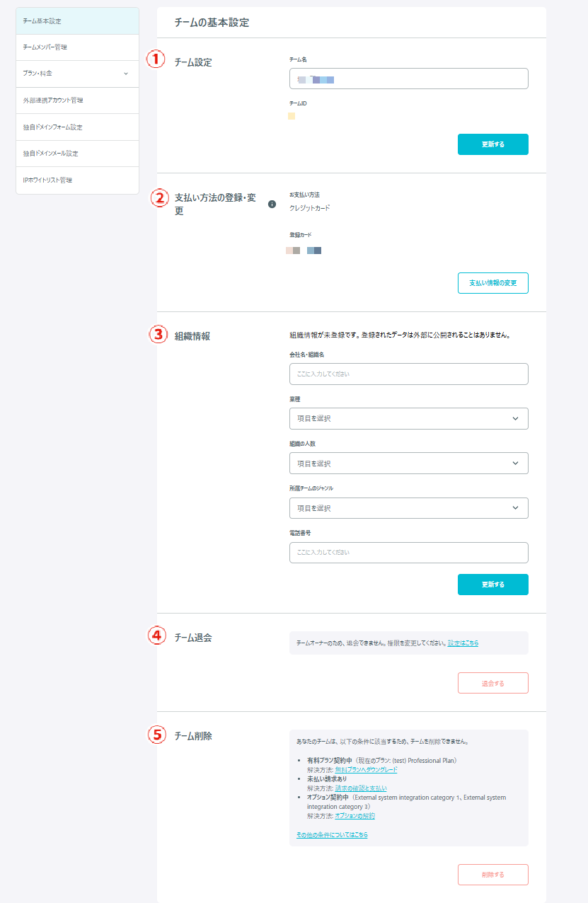Open the 所属チームのジャンル dropdown
The image size is (588, 903).
tap(408, 508)
